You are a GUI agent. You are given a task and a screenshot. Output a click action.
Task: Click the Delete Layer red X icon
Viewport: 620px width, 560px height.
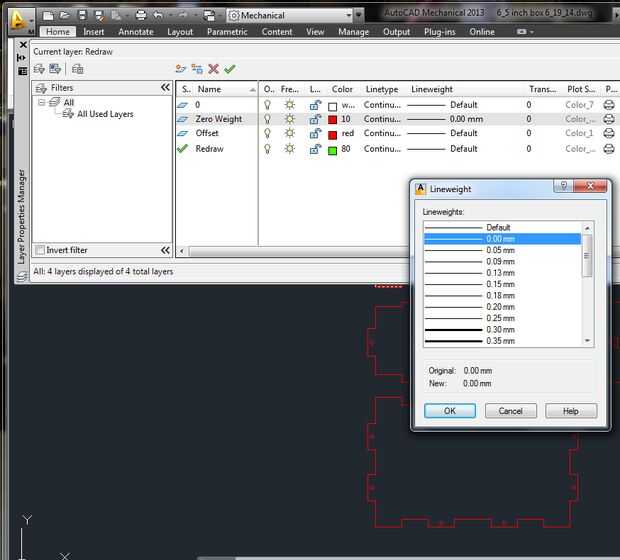click(214, 69)
